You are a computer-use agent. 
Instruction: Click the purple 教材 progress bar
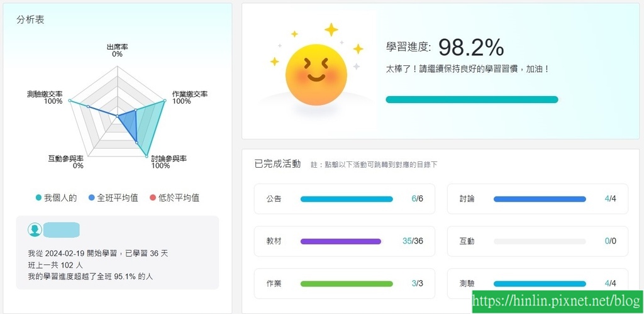coord(341,241)
